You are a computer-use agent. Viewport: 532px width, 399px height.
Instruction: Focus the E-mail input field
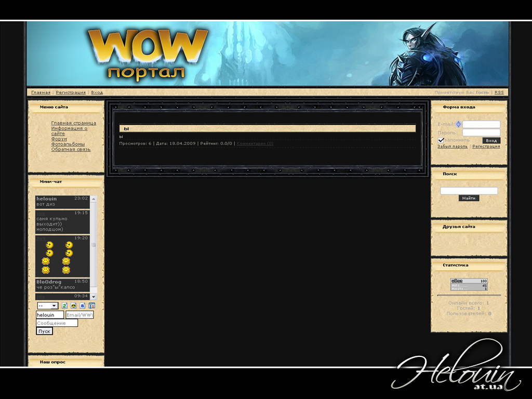(482, 124)
